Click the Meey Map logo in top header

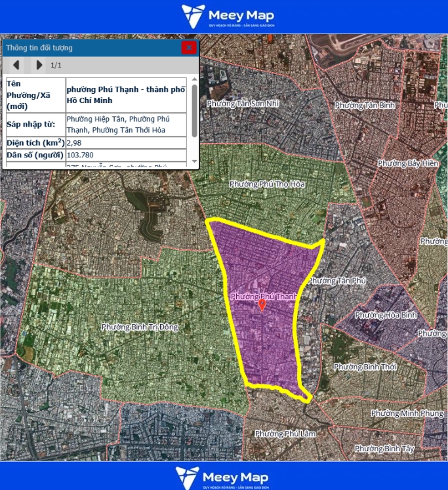(228, 16)
